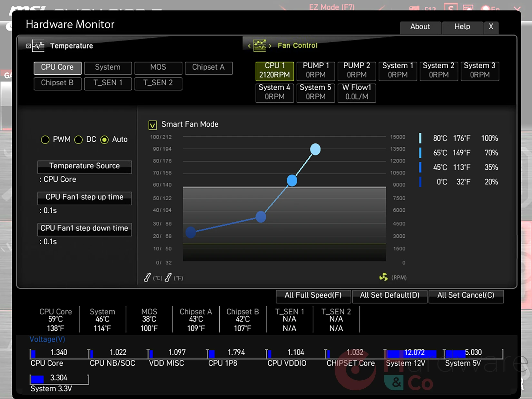Open the Help page
Image resolution: width=532 pixels, height=399 pixels.
click(462, 27)
